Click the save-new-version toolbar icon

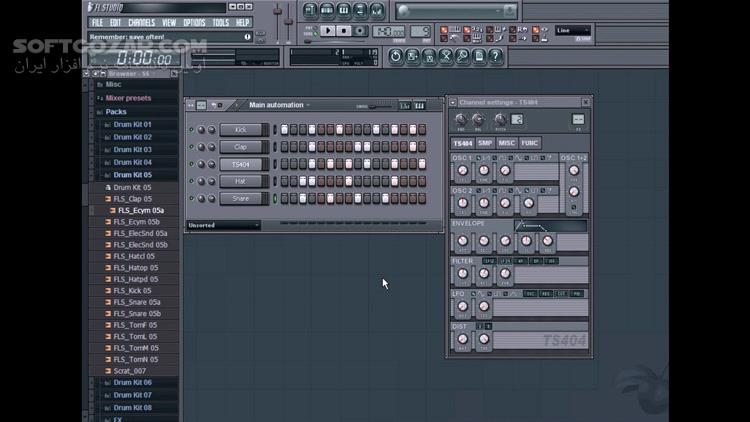(x=412, y=56)
